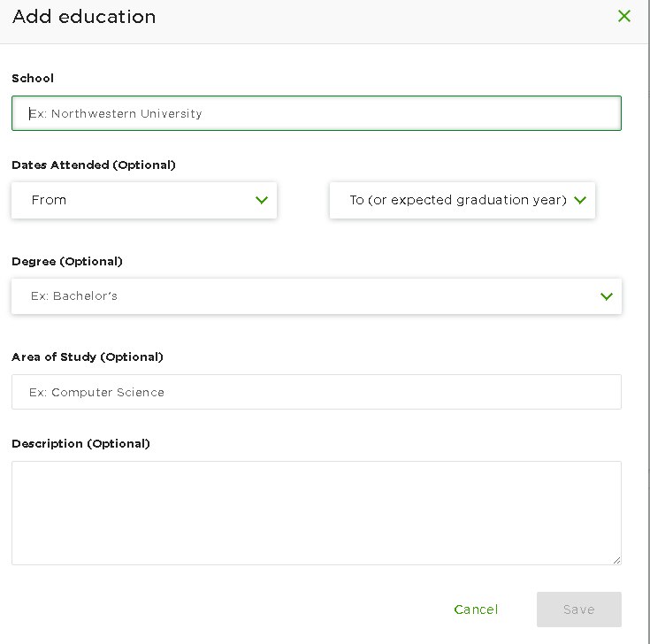Image resolution: width=650 pixels, height=644 pixels.
Task: Cancel adding education
Action: [476, 609]
